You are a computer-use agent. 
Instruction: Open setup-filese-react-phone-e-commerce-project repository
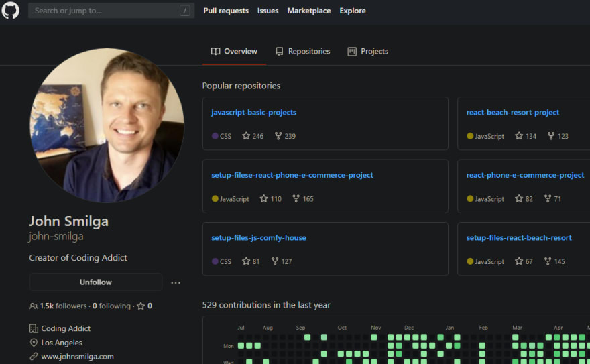pos(292,175)
